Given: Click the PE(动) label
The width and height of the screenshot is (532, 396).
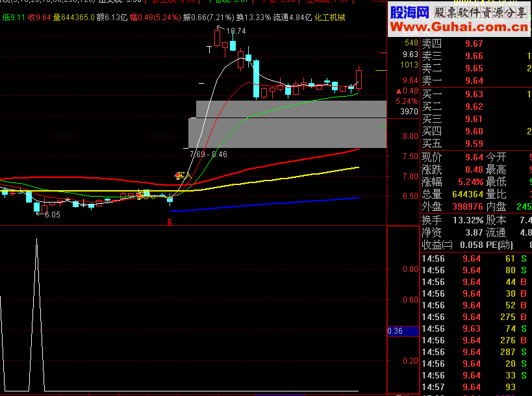Looking at the screenshot, I should pos(500,245).
